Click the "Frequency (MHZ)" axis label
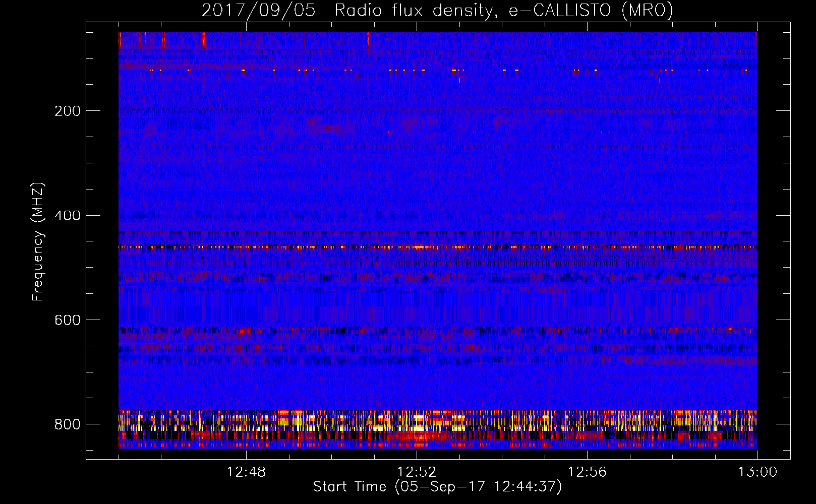The height and width of the screenshot is (504, 816). click(38, 241)
